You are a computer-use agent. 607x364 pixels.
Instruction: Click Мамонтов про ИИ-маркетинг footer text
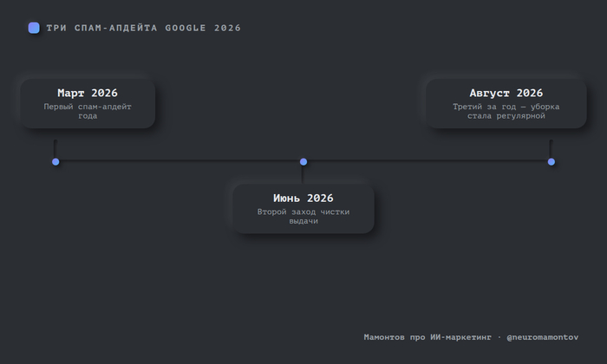pyautogui.click(x=428, y=337)
